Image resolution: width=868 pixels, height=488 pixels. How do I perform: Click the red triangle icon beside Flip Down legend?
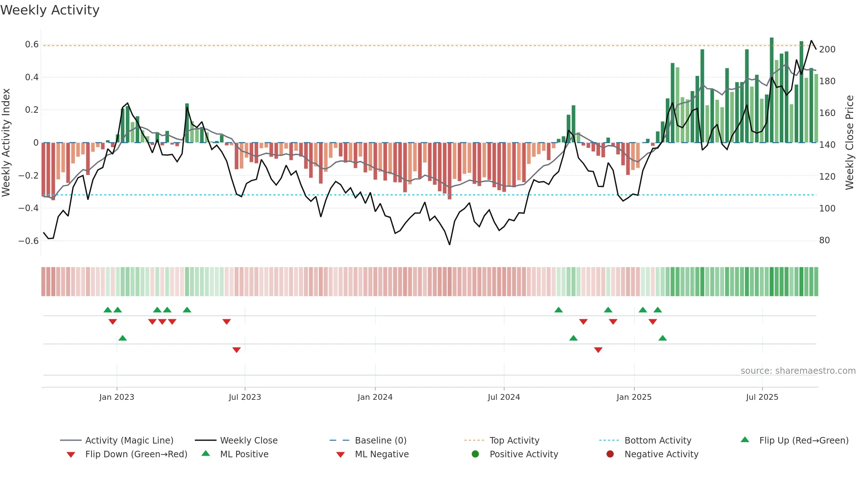pos(71,455)
